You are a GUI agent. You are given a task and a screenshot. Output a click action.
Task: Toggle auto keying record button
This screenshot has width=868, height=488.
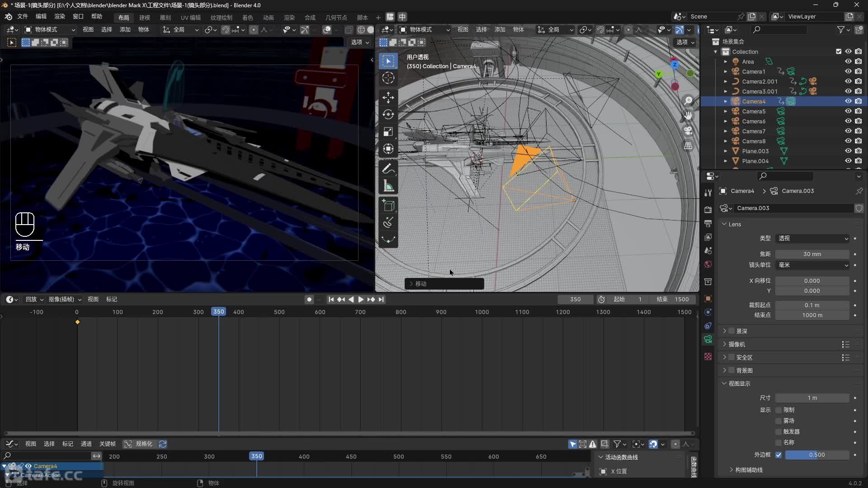309,300
